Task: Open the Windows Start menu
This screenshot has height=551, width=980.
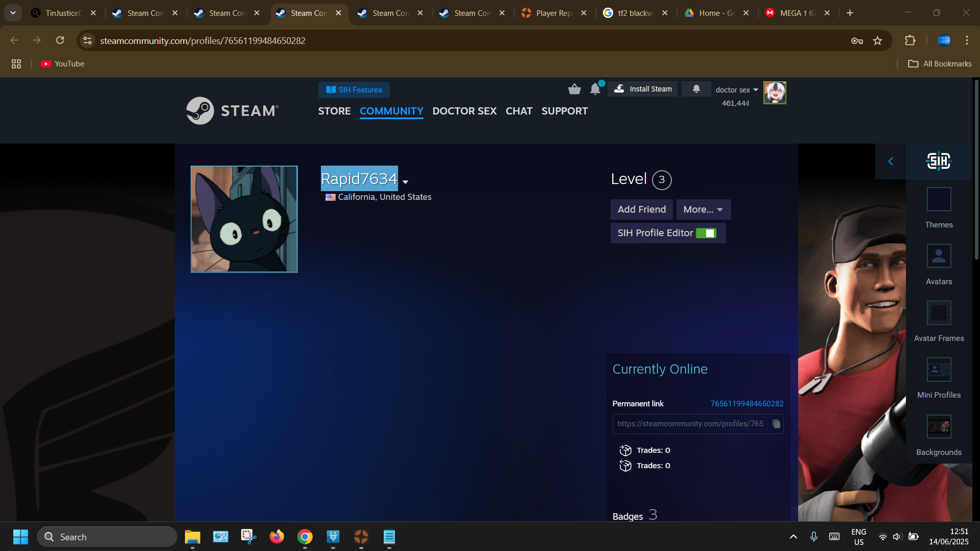Action: [20, 537]
